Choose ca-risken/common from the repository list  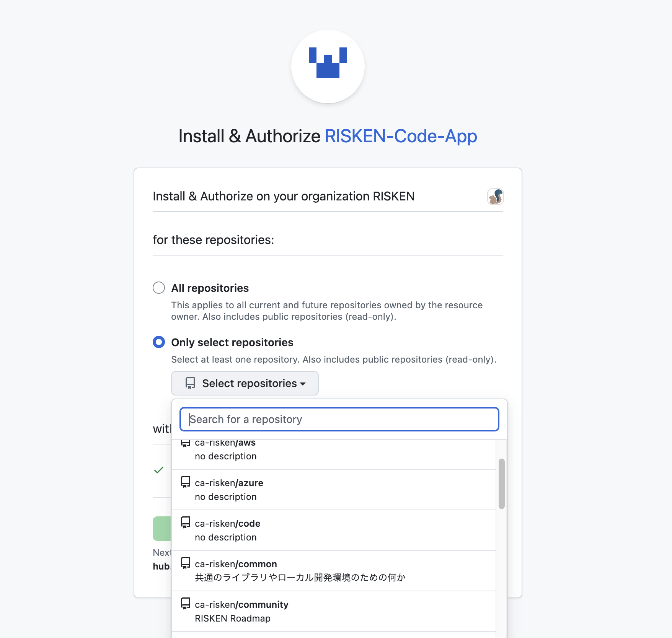[x=334, y=571]
